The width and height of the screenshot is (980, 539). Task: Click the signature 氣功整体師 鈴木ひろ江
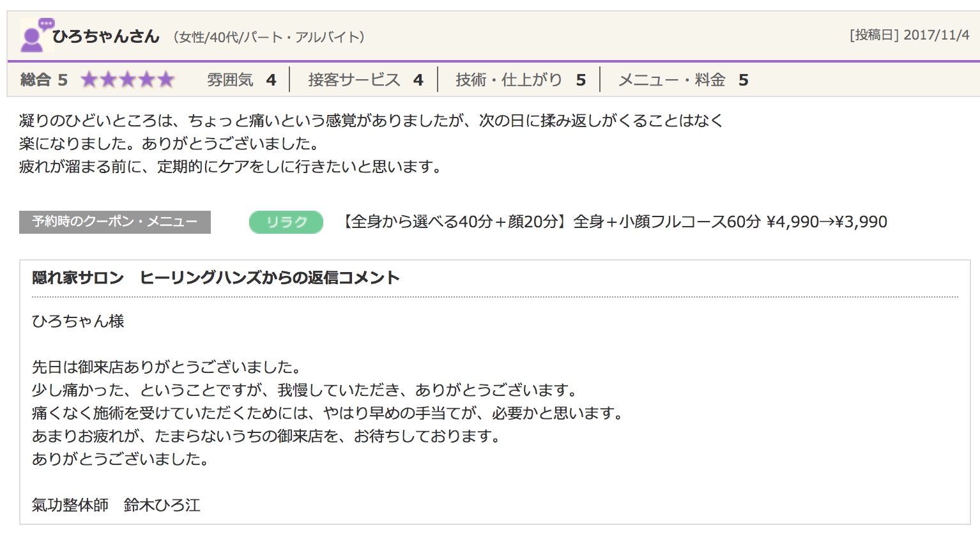[x=116, y=505]
